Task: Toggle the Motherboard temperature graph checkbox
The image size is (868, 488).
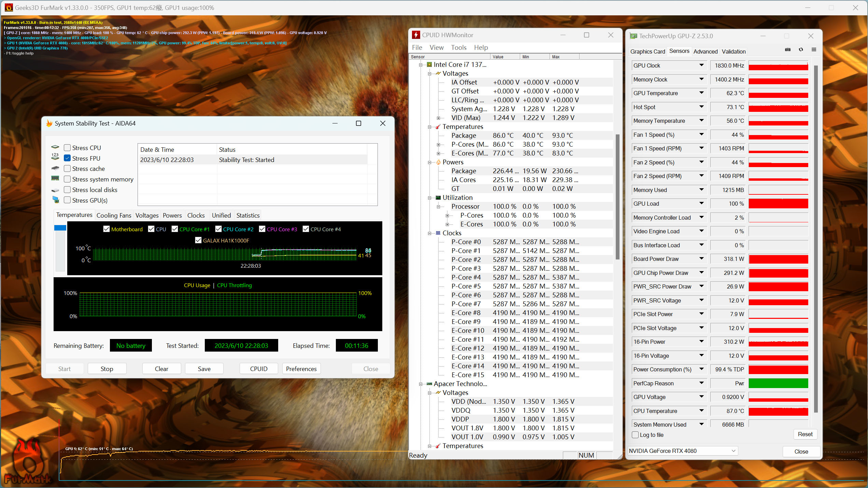Action: point(106,229)
